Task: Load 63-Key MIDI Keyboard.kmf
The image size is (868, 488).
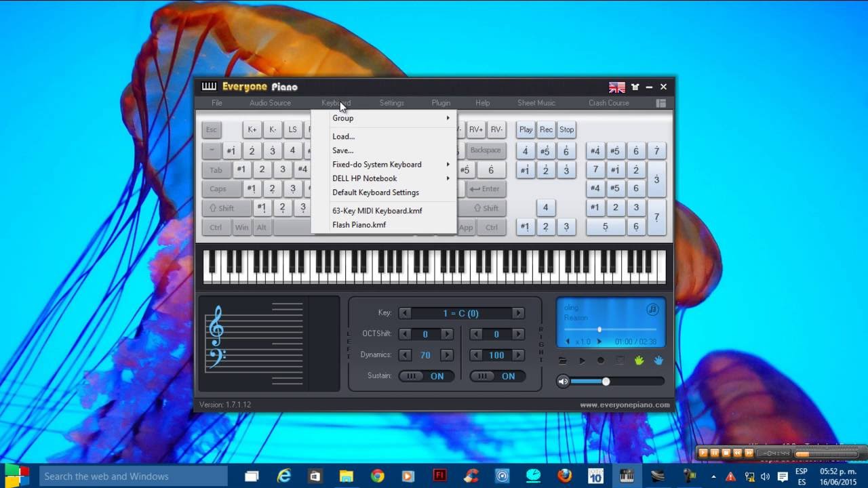Action: (x=384, y=211)
